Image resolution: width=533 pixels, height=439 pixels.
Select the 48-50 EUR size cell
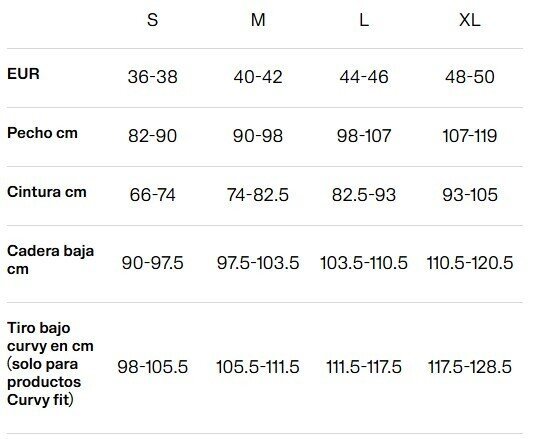pos(470,77)
